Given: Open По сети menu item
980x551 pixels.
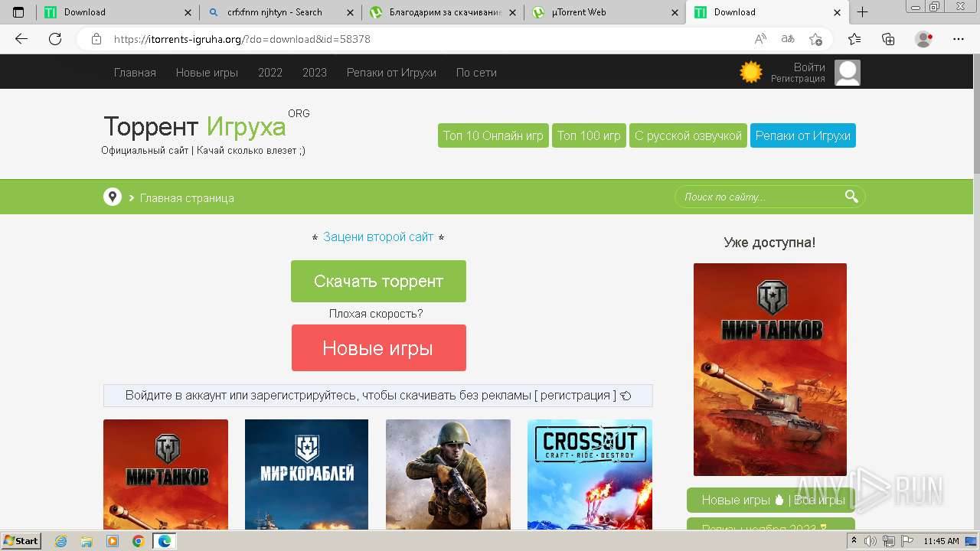Looking at the screenshot, I should (x=476, y=73).
